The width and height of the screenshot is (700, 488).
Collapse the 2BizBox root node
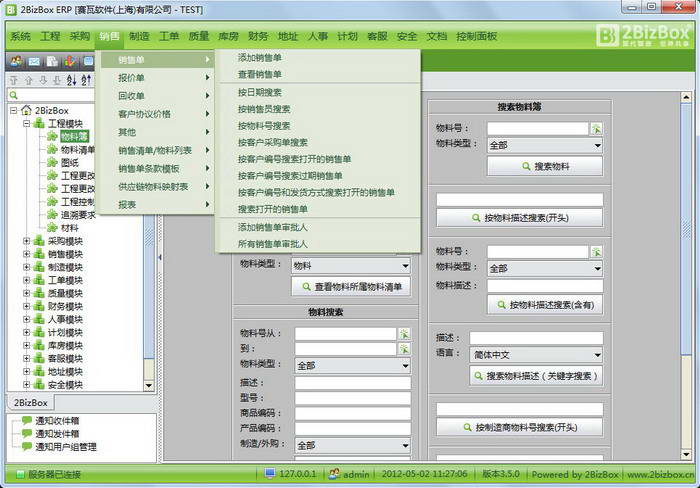13,110
